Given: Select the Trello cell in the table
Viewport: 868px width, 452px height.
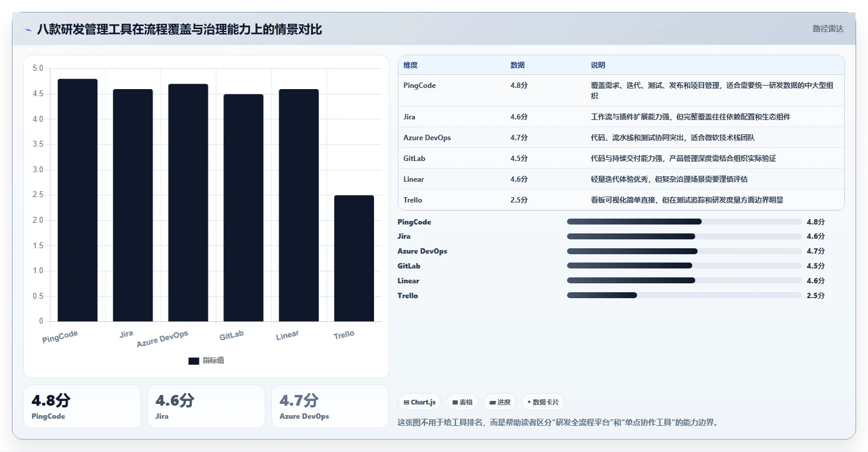Looking at the screenshot, I should (413, 200).
